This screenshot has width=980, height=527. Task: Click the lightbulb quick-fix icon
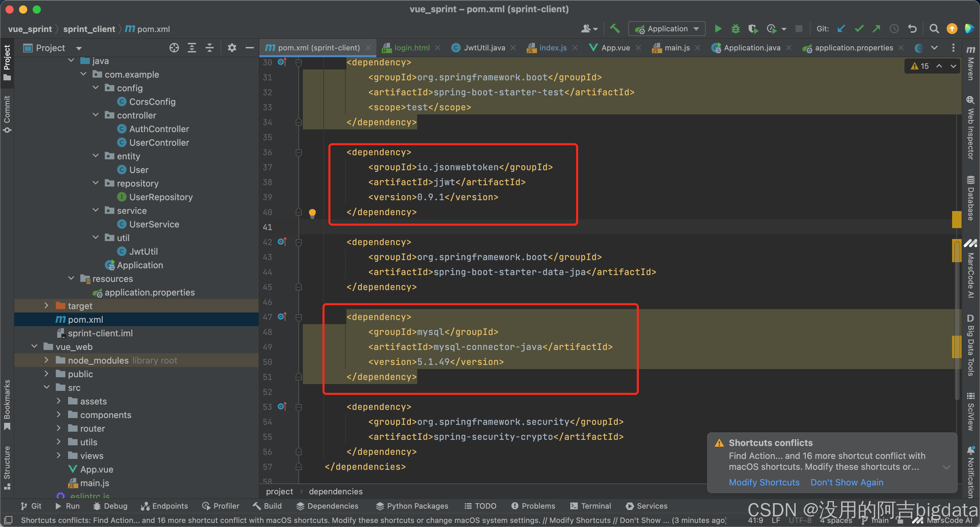tap(312, 213)
